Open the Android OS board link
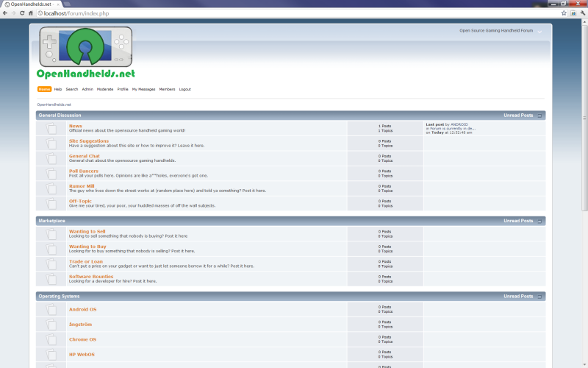The image size is (588, 368). 83,309
